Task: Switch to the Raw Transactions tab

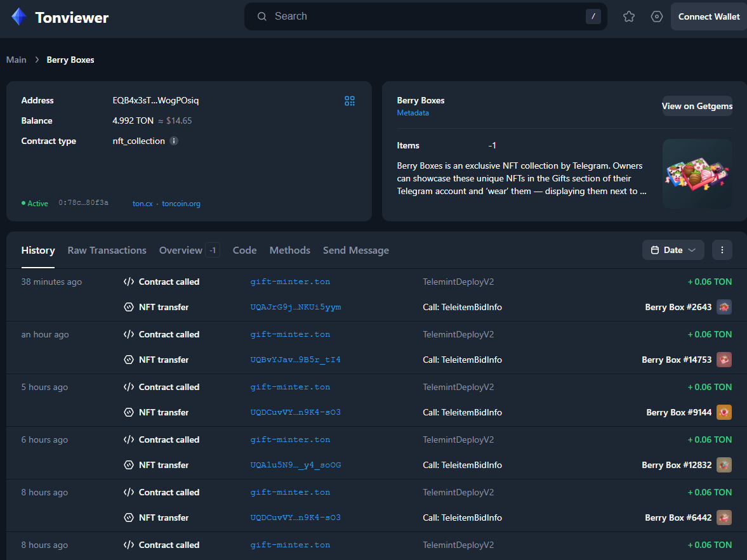Action: [x=107, y=251]
